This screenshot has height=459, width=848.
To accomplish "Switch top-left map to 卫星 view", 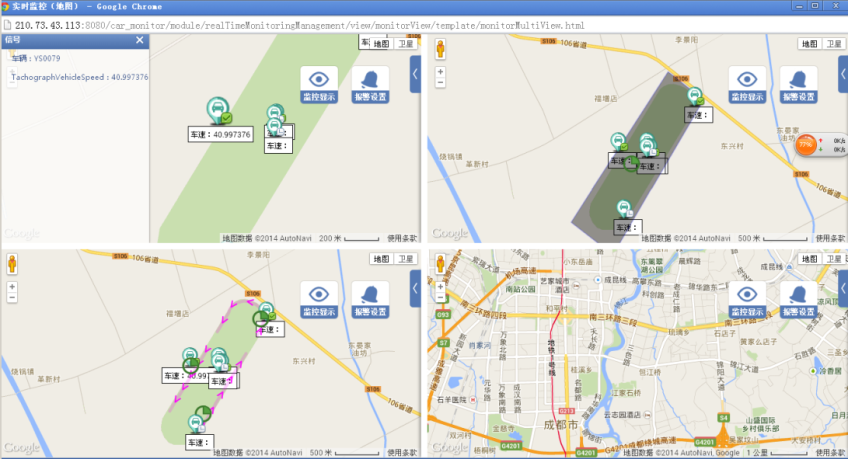I will click(x=406, y=44).
